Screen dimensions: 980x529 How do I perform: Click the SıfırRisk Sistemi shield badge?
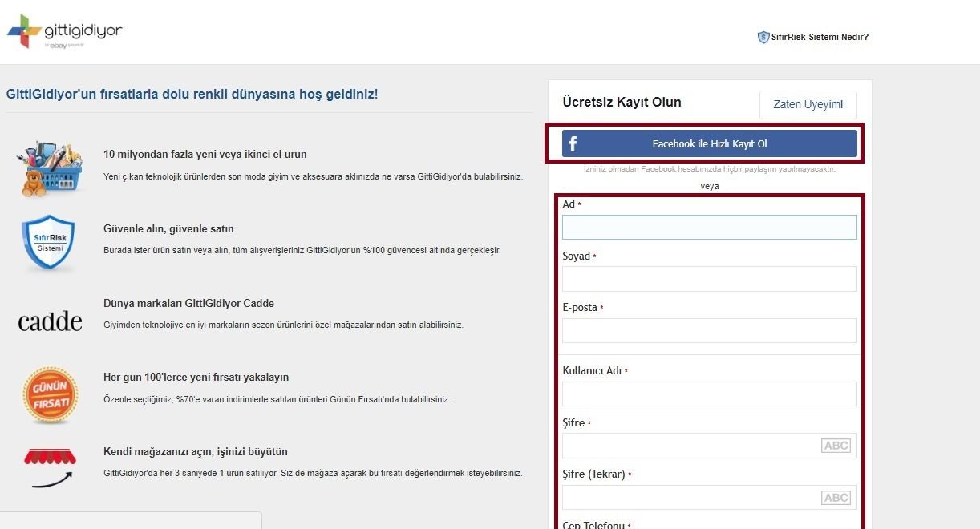49,242
